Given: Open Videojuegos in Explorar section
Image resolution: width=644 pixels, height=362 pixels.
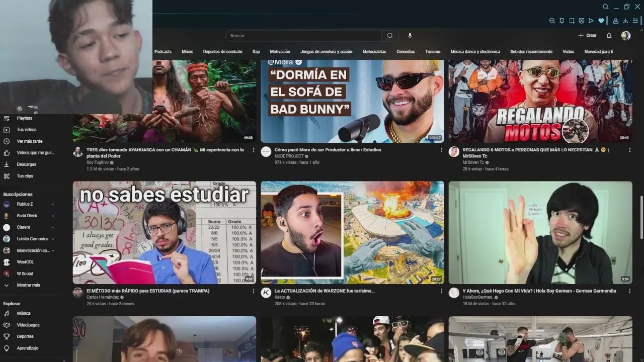Looking at the screenshot, I should coord(27,325).
